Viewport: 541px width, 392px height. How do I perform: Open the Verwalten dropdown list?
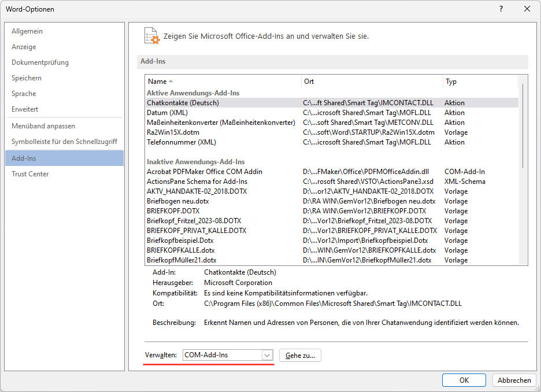[267, 355]
